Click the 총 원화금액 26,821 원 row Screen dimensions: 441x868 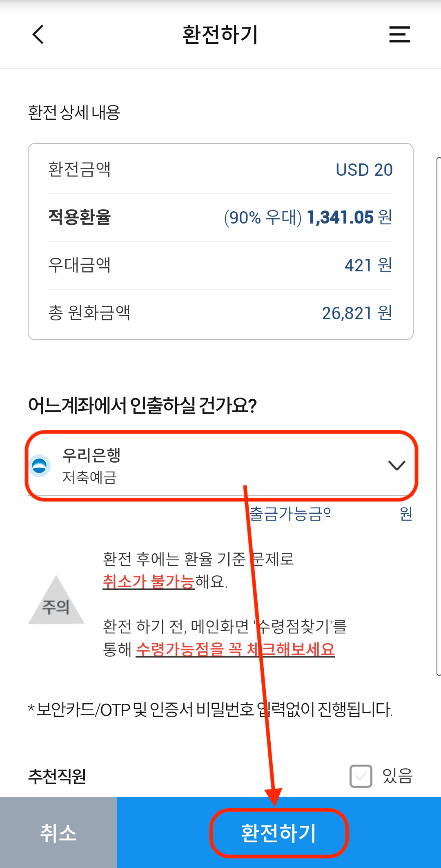(x=220, y=313)
